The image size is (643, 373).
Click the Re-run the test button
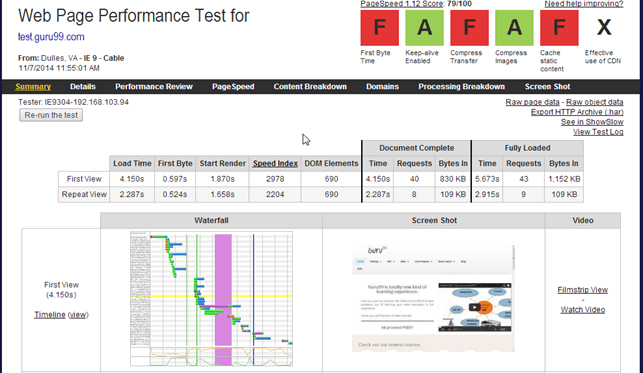click(51, 115)
